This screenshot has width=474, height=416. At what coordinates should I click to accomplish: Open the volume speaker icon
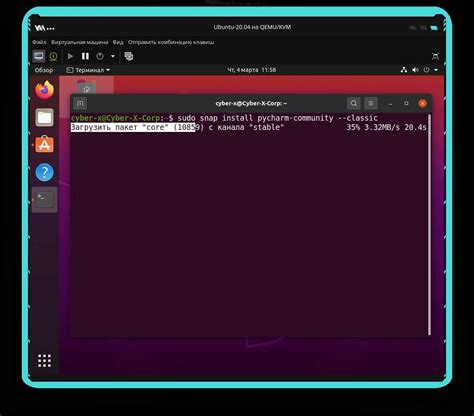(415, 70)
